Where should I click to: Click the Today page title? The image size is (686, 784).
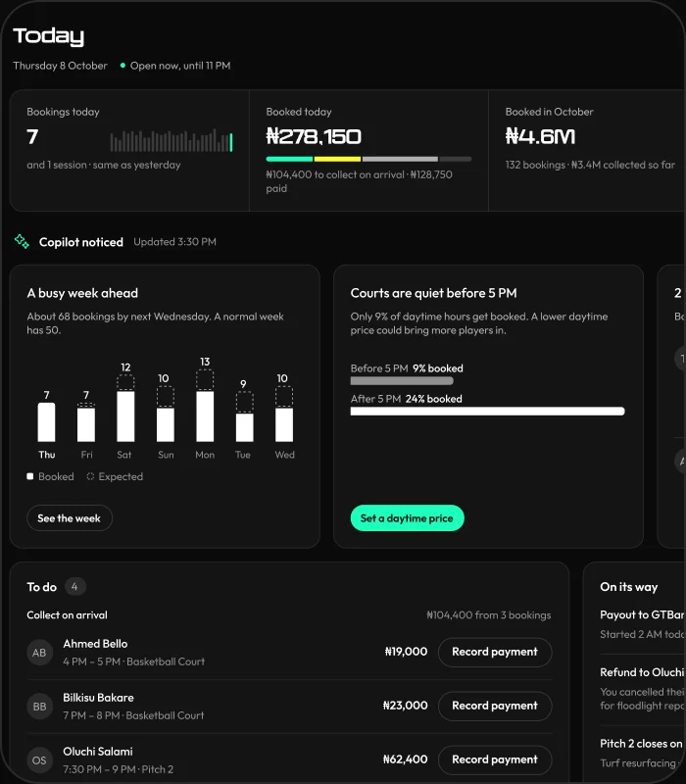(48, 36)
